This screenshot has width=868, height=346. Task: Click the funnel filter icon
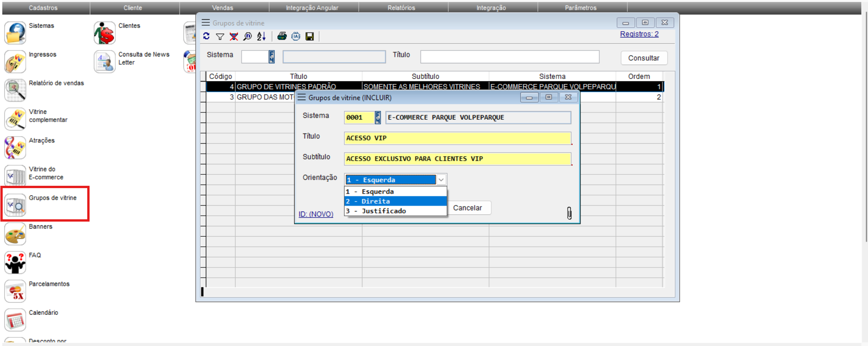click(220, 36)
